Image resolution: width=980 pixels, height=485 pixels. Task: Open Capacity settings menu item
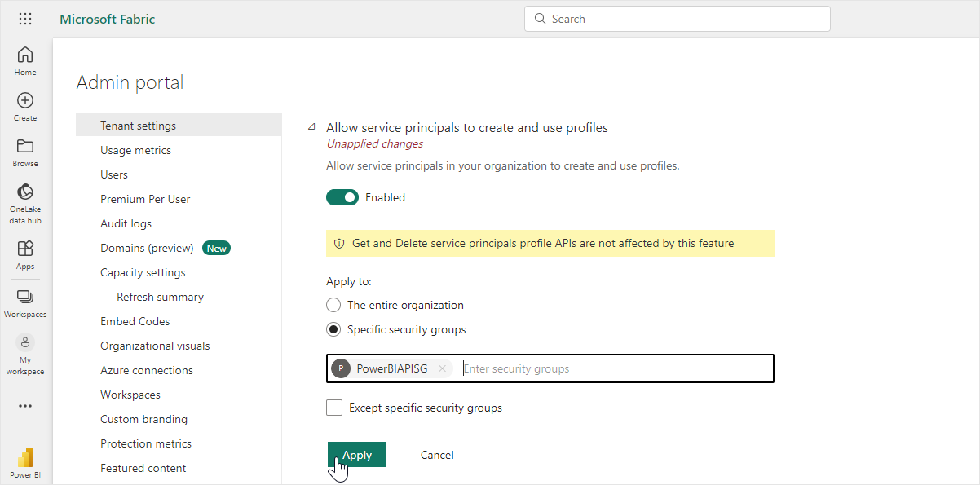(143, 272)
